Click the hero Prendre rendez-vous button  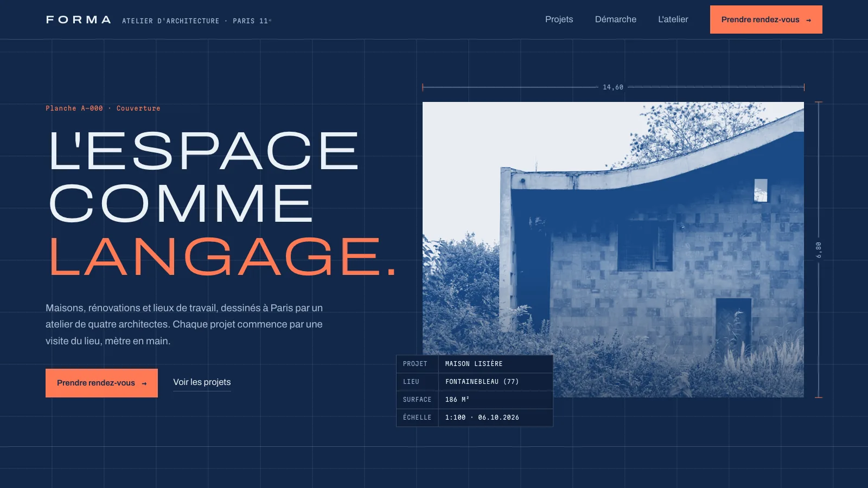[x=101, y=383]
